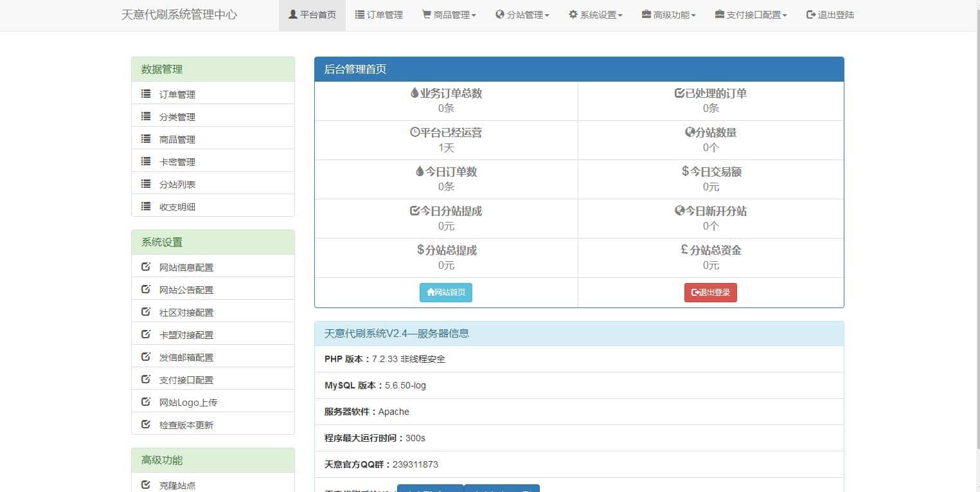This screenshot has width=980, height=492.
Task: Click the edit icon beside 发信邮箱配置
Action: (x=146, y=357)
